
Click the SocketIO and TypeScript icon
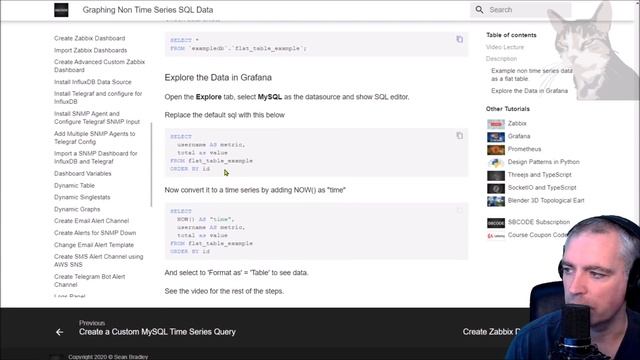coord(496,188)
